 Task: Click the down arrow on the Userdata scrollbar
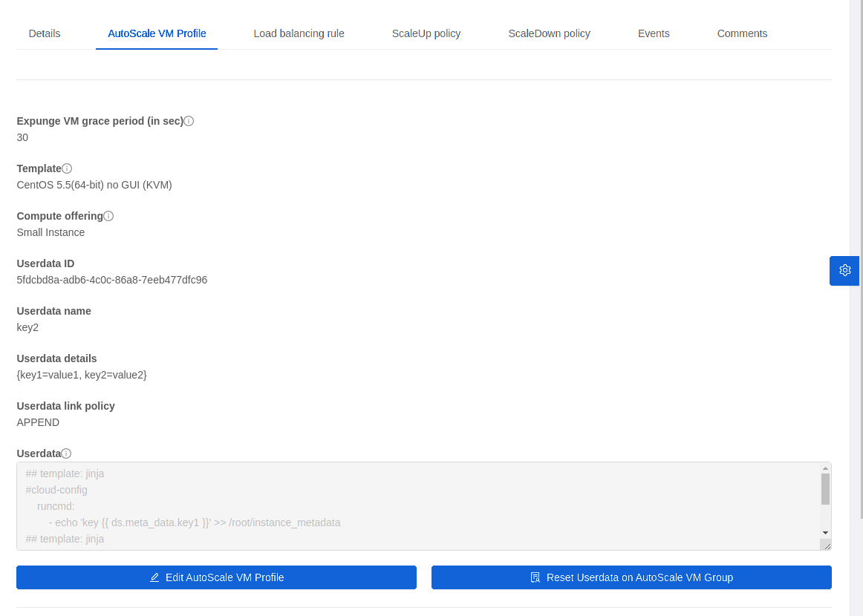(825, 532)
